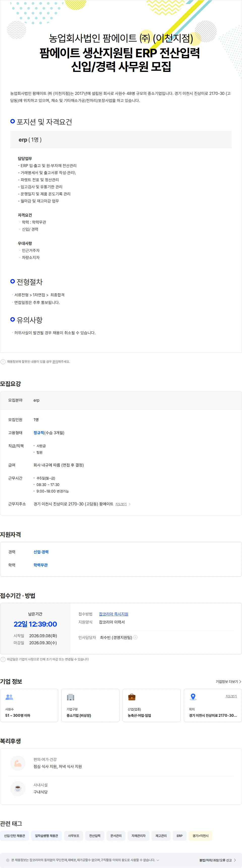Viewport: 242px width, 868px height.
Task: Select the 일학습병행 채용관 tag
Action: 46,836
